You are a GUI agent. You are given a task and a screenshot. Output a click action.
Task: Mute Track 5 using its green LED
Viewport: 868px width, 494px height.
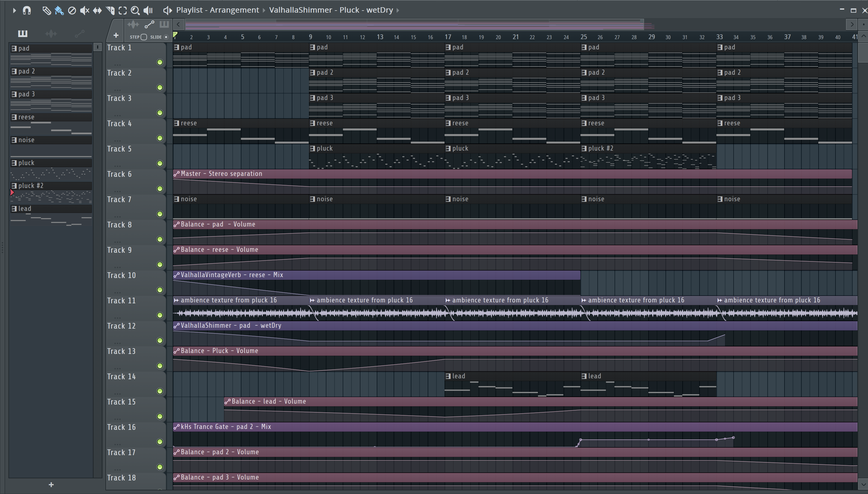click(x=159, y=164)
